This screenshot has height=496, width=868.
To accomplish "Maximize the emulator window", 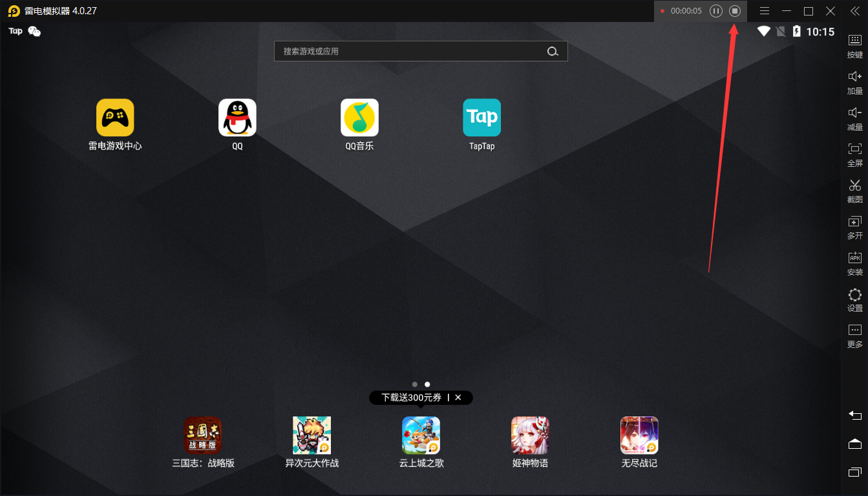I will click(809, 11).
